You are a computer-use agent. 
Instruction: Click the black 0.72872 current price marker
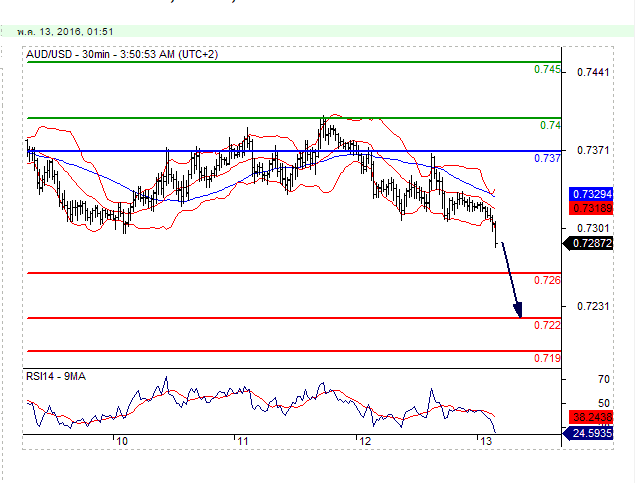pyautogui.click(x=588, y=244)
